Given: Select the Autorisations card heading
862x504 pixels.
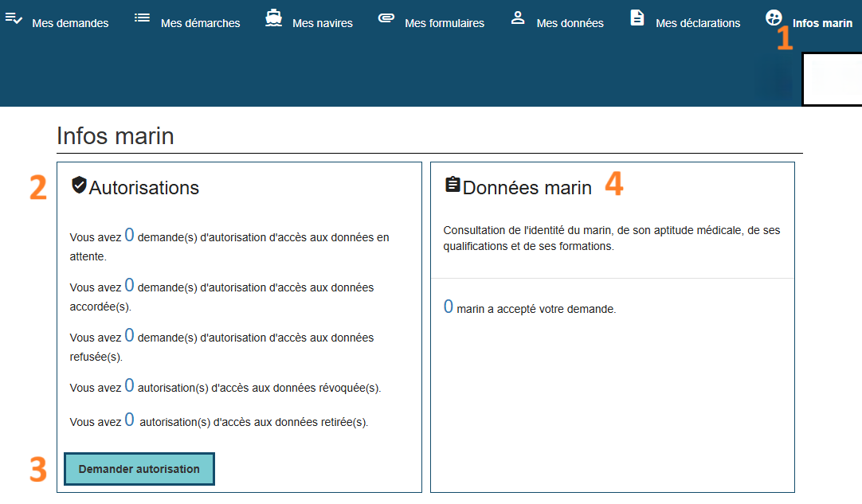Looking at the screenshot, I should click(144, 188).
